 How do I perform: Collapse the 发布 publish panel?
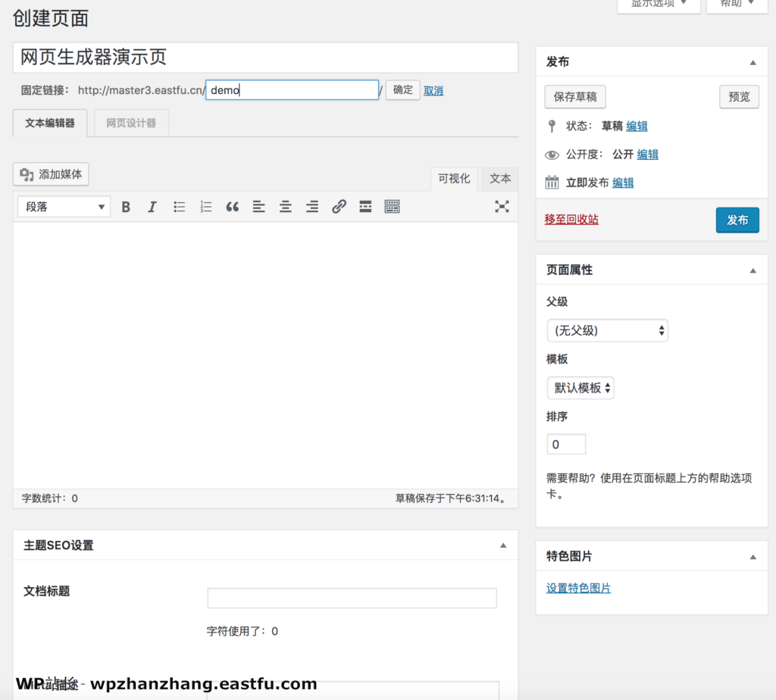pos(753,61)
